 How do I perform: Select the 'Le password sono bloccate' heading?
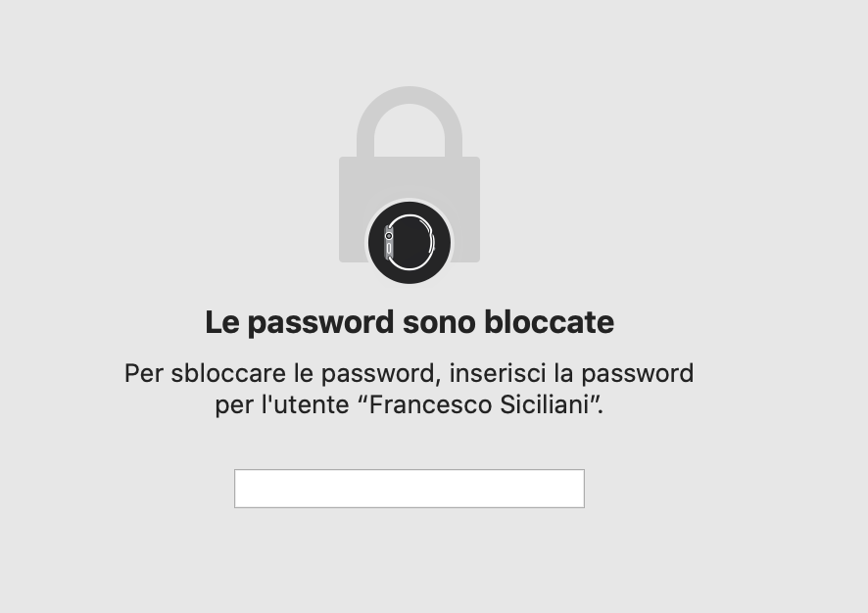pos(410,322)
